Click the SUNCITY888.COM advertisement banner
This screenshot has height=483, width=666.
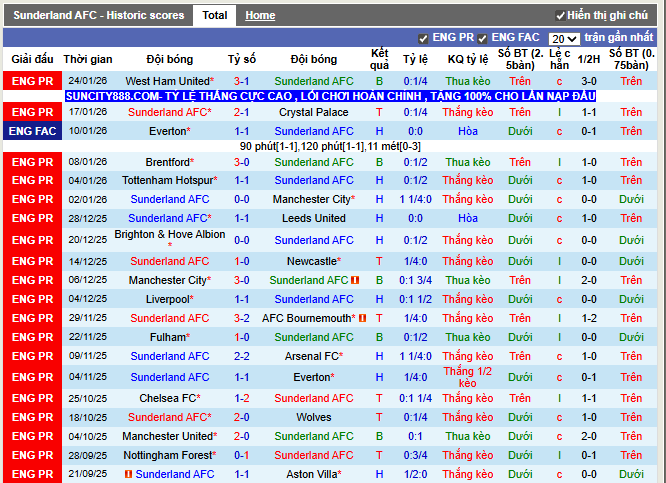coord(330,96)
